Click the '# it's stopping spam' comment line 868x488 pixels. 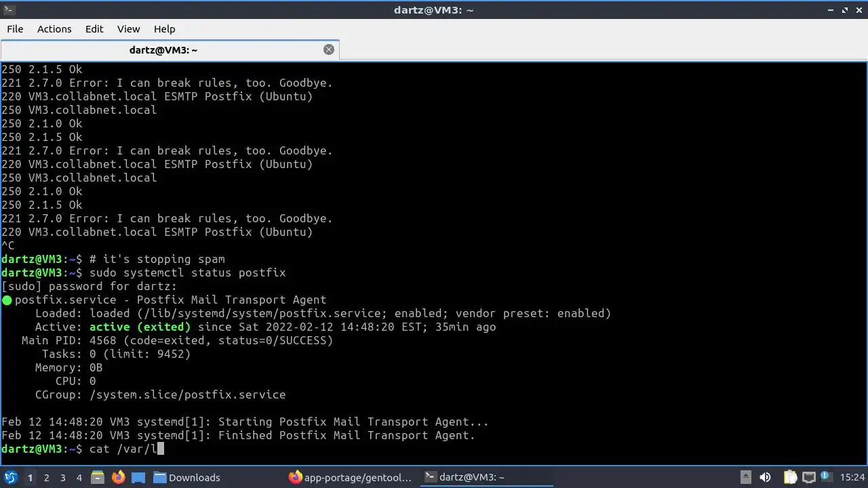pyautogui.click(x=157, y=259)
